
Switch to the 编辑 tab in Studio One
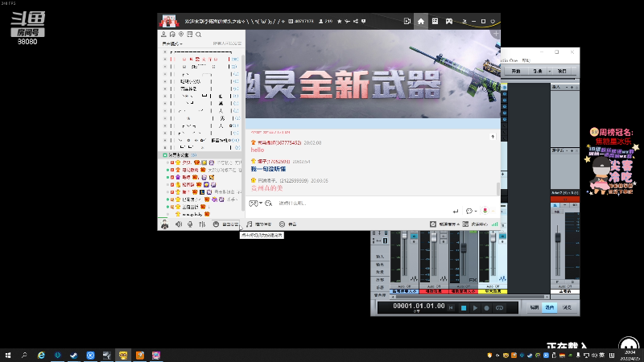[534, 307]
